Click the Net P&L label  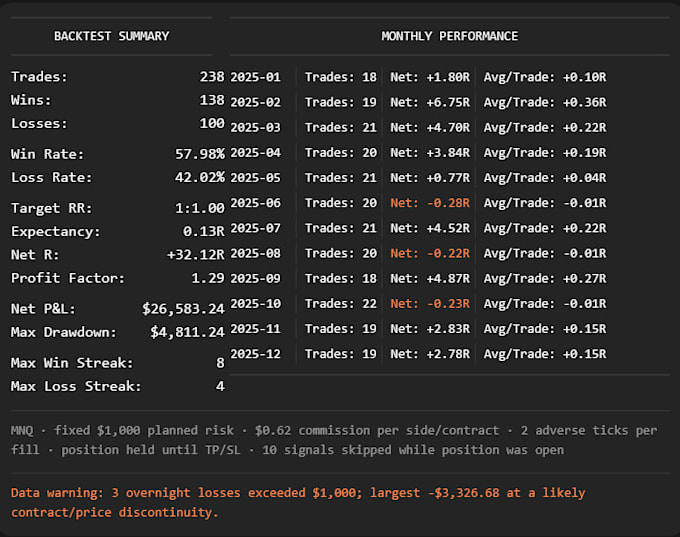point(43,309)
